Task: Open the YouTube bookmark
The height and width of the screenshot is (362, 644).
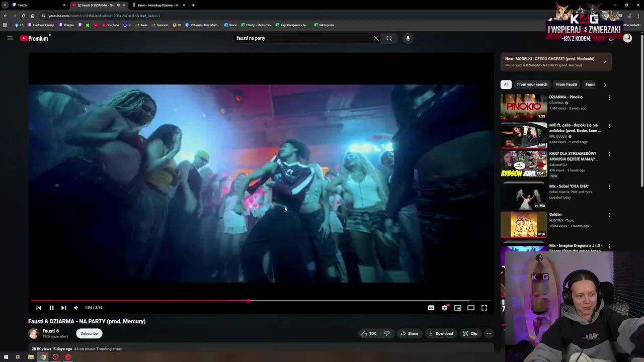Action: (110, 25)
